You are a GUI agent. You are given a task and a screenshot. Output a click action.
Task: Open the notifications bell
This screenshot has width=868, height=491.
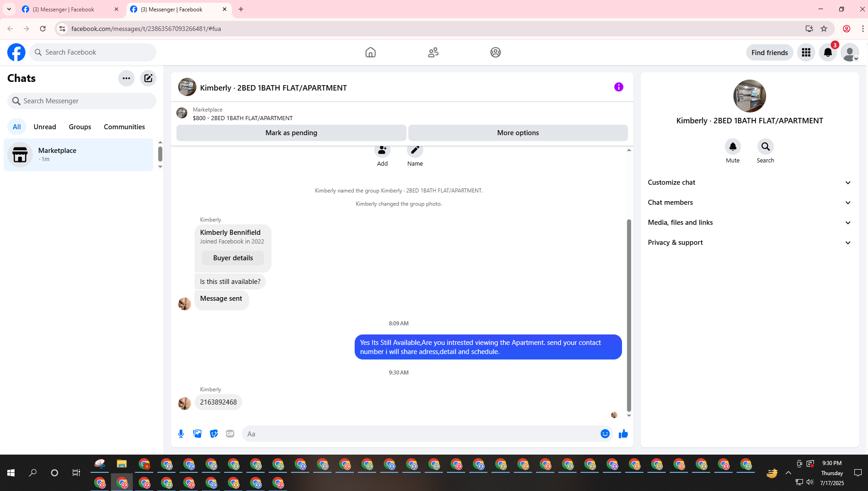tap(828, 52)
